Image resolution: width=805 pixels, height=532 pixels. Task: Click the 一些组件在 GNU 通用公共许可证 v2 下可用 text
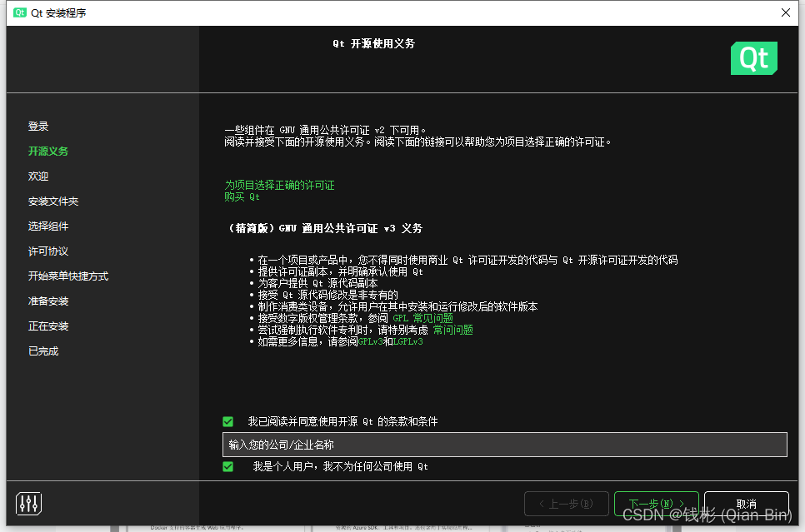click(x=325, y=131)
